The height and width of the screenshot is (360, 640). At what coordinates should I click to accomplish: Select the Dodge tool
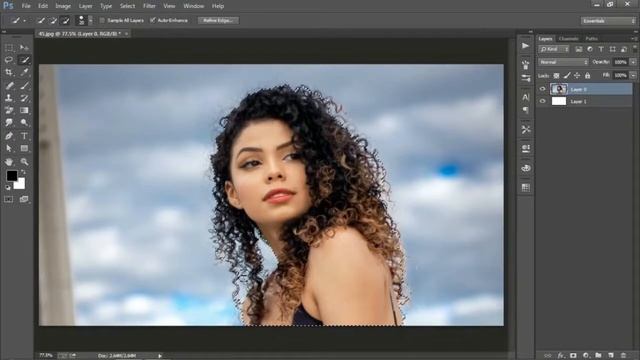[24, 122]
